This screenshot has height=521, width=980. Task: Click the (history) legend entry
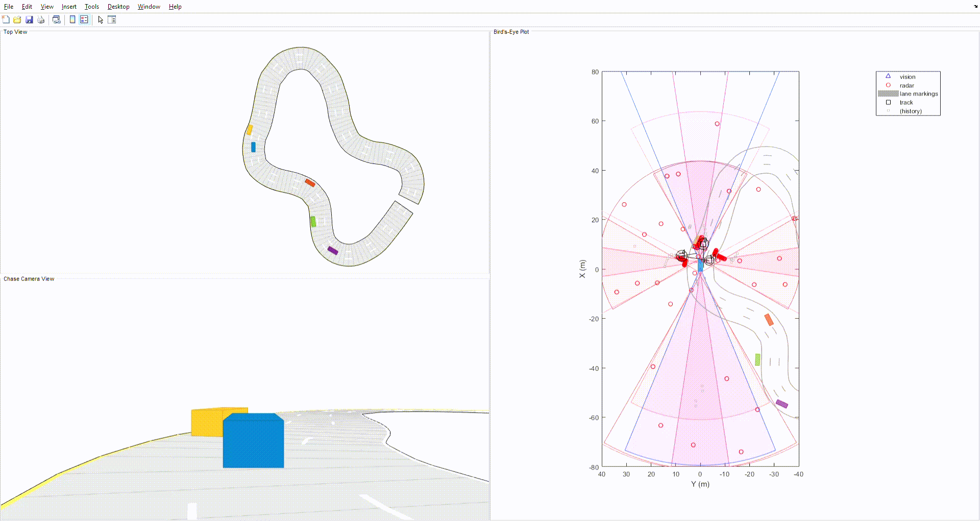pos(911,111)
